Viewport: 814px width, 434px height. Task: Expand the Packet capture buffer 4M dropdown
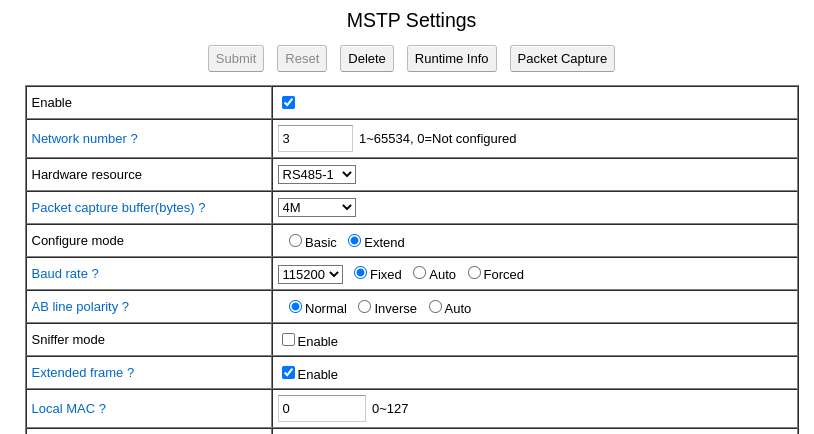click(x=317, y=208)
